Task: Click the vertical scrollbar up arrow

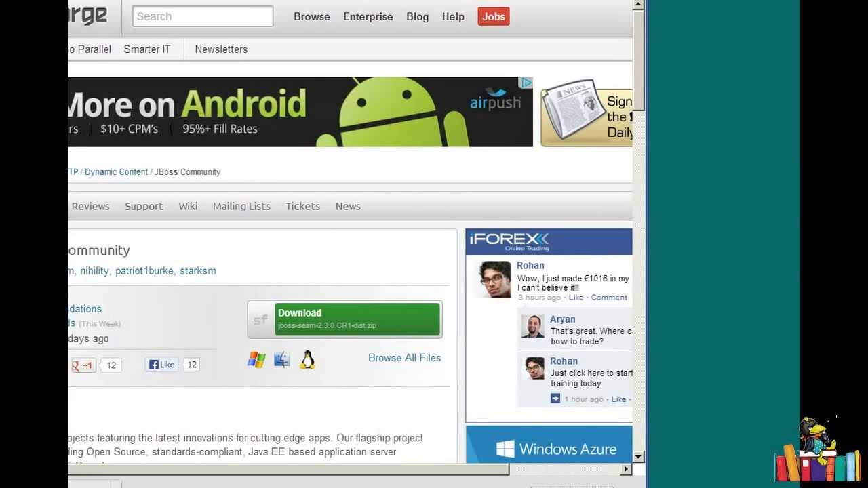Action: (x=638, y=5)
